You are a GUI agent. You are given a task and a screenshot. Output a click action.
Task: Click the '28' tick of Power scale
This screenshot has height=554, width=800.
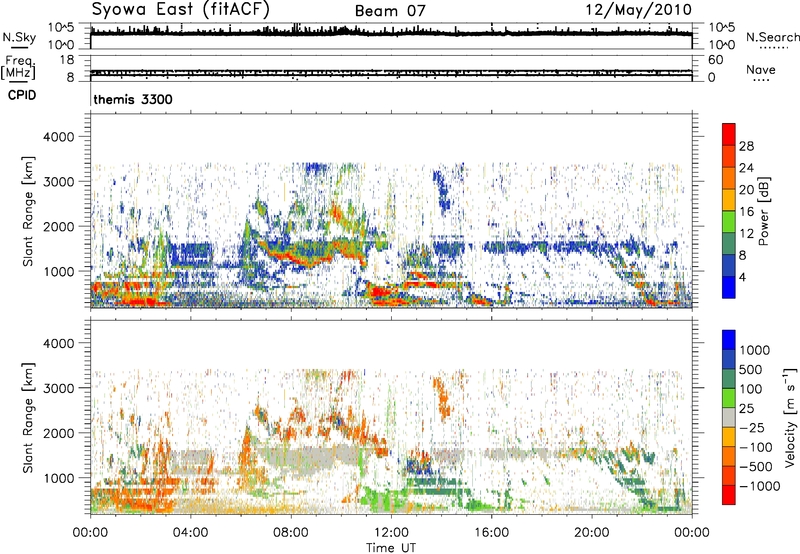[x=746, y=146]
